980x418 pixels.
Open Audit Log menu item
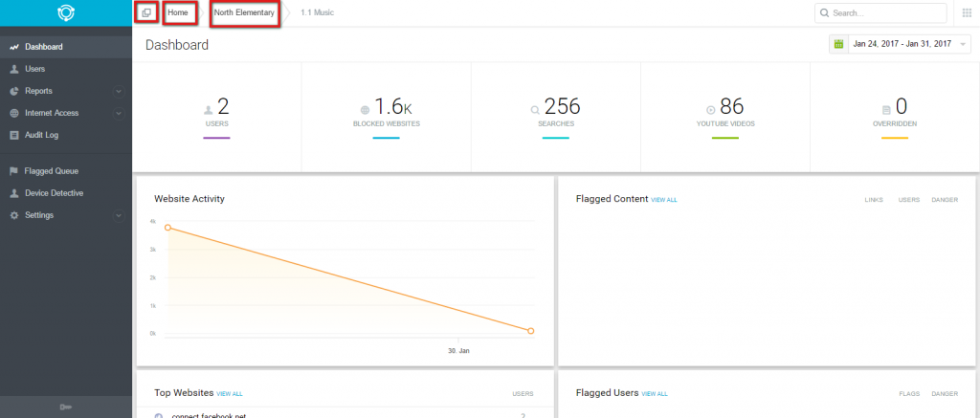point(66,135)
